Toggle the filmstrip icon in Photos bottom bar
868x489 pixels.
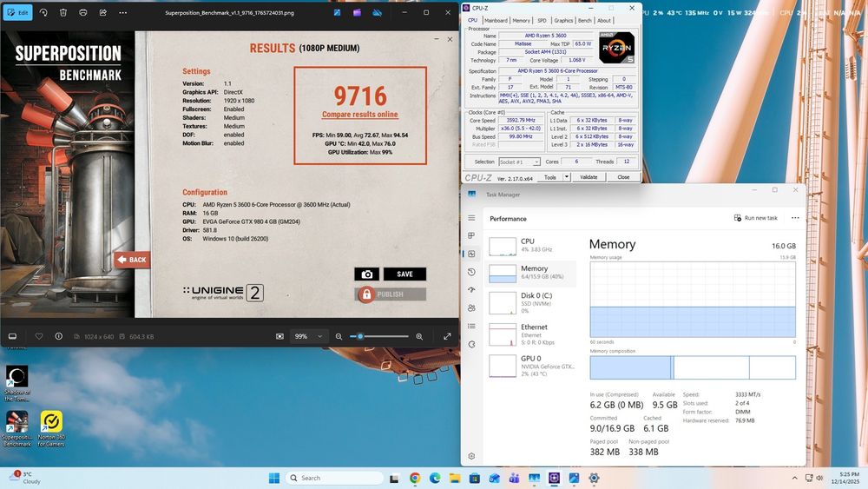tap(12, 336)
